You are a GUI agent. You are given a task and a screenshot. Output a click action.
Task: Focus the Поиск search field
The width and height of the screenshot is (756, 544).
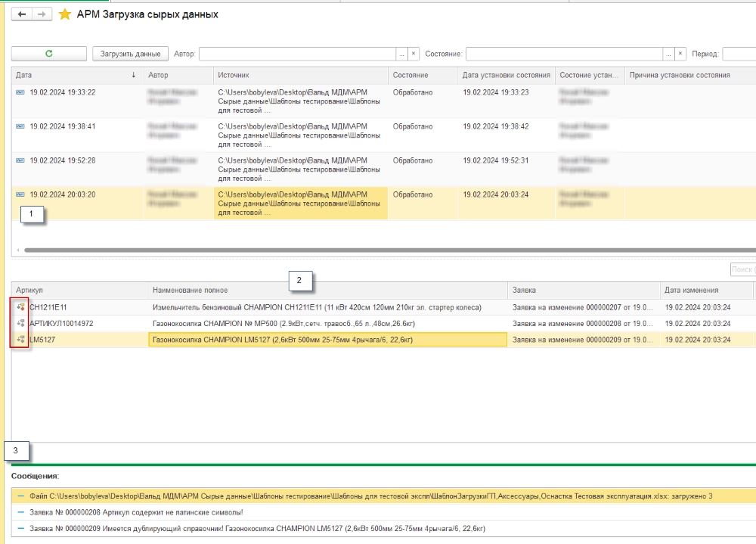(x=743, y=269)
